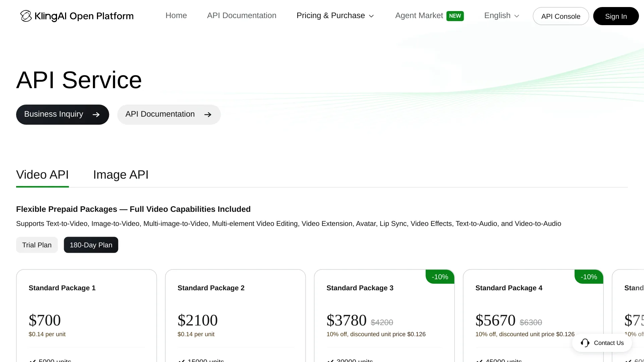Click the $3780 discounted price
Screen dimensions: 644x362
click(346, 320)
